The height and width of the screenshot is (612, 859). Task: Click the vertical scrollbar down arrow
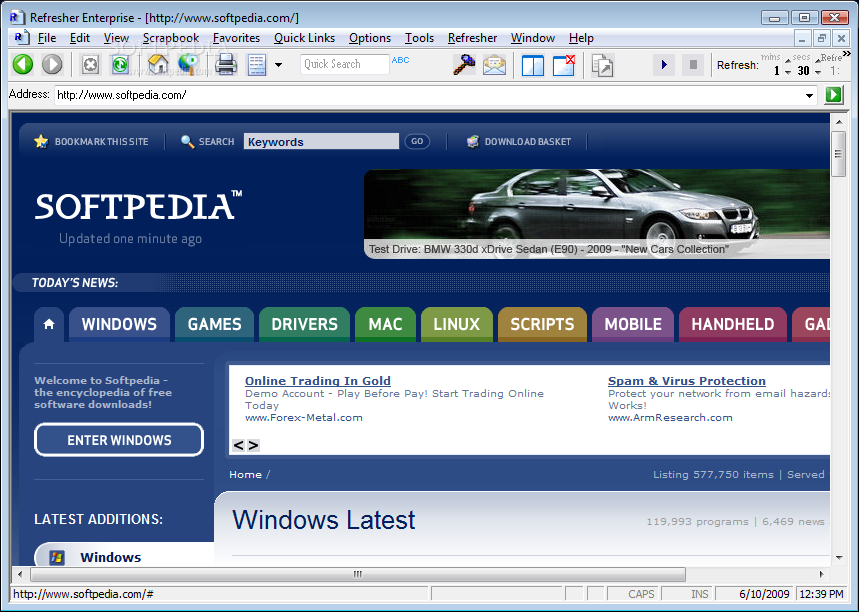(839, 558)
